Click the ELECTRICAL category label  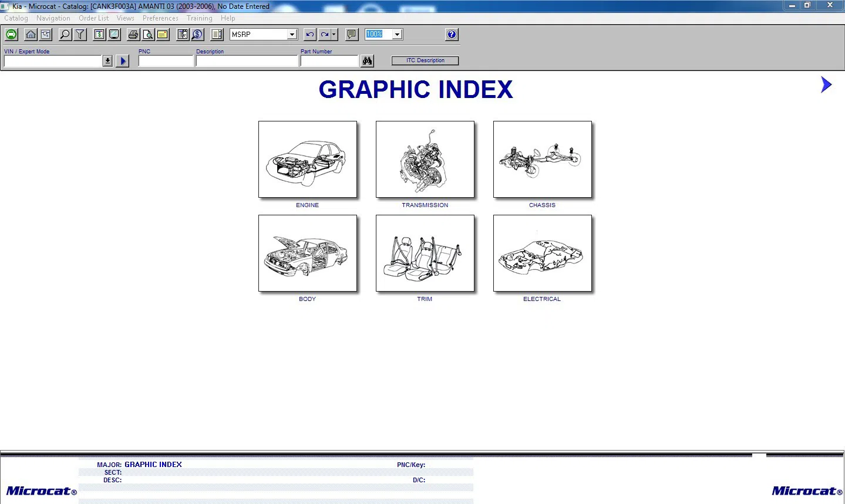tap(542, 299)
